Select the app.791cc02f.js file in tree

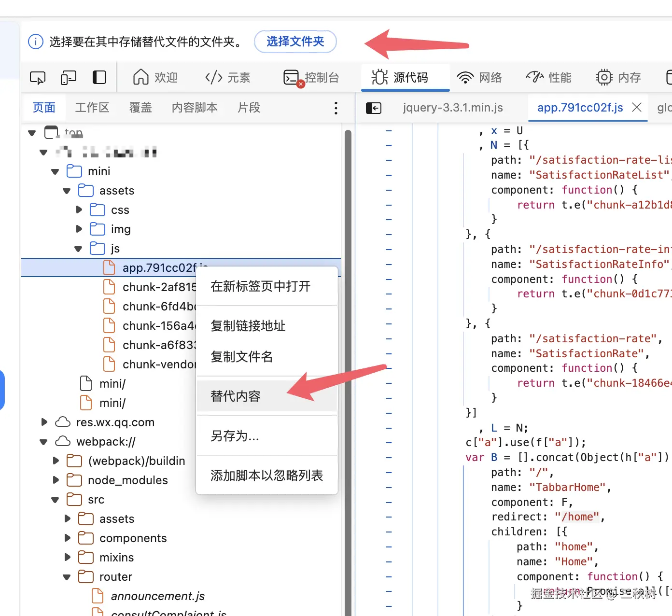tap(181, 267)
